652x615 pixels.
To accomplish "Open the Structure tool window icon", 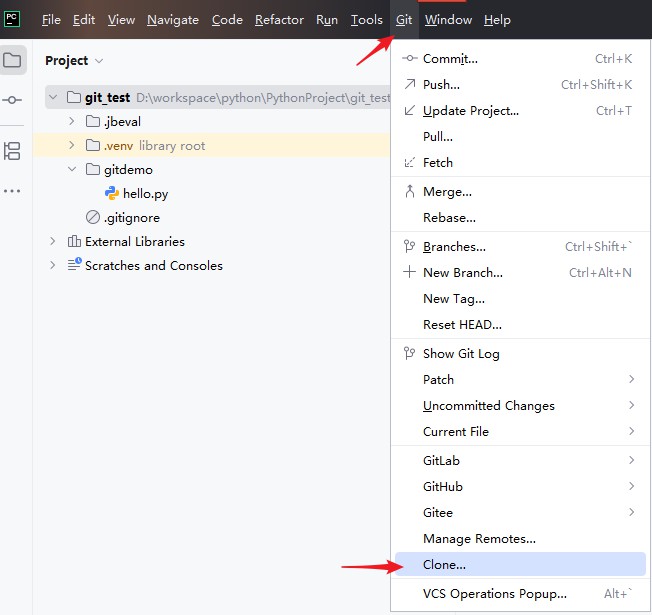I will pos(12,151).
